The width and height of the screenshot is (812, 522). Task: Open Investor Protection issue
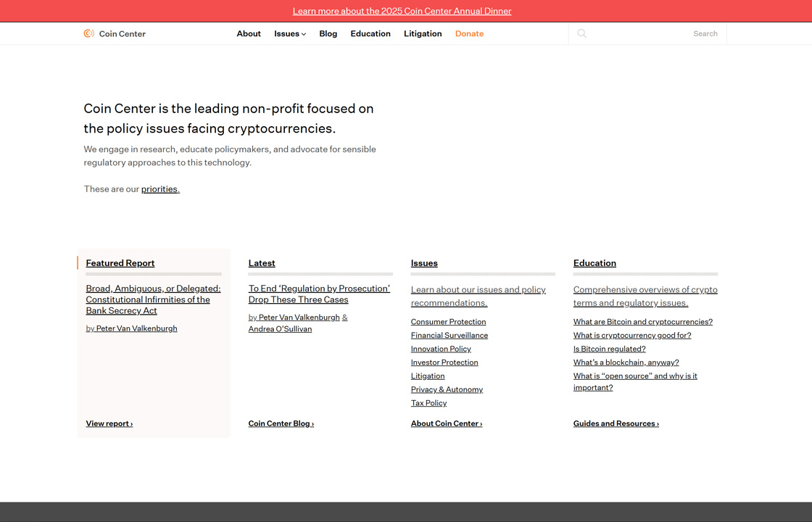point(445,362)
